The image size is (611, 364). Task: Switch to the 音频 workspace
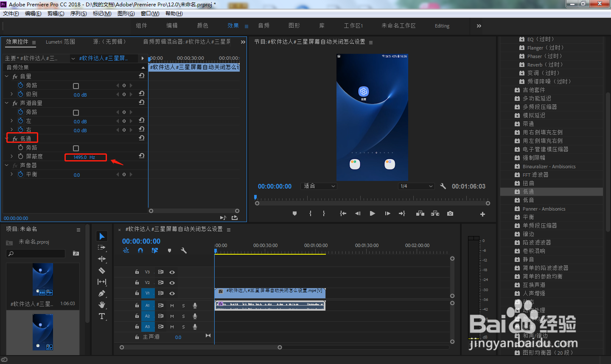click(x=264, y=25)
